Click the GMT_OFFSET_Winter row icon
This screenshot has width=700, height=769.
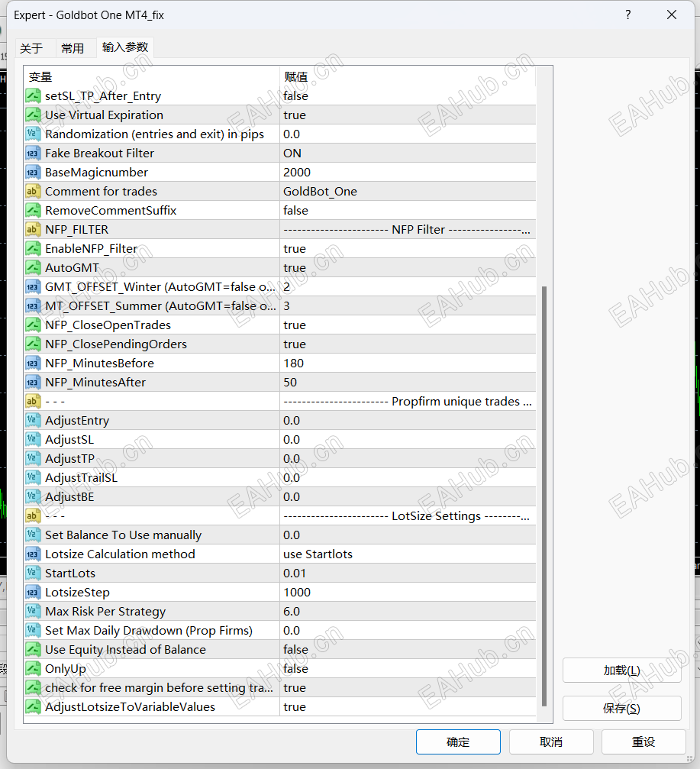33,287
